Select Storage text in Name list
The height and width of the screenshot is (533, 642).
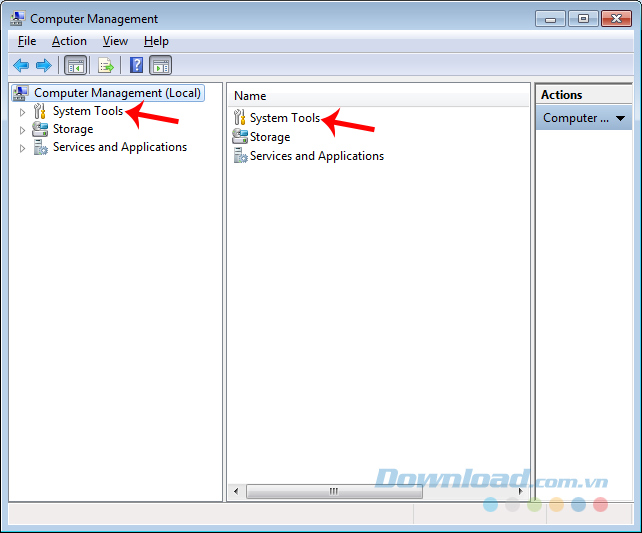[270, 137]
